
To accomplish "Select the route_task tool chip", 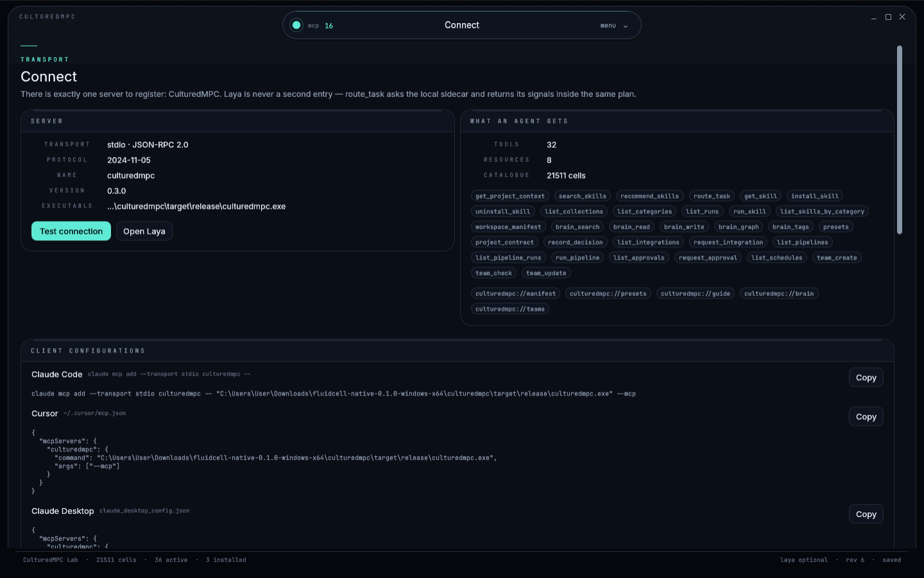I will pos(712,196).
